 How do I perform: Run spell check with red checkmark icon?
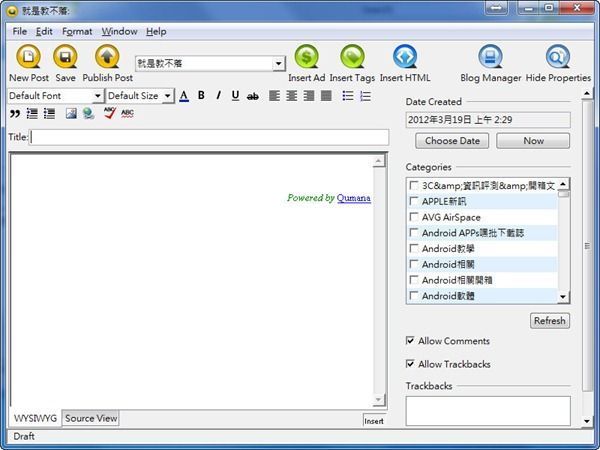click(x=110, y=113)
